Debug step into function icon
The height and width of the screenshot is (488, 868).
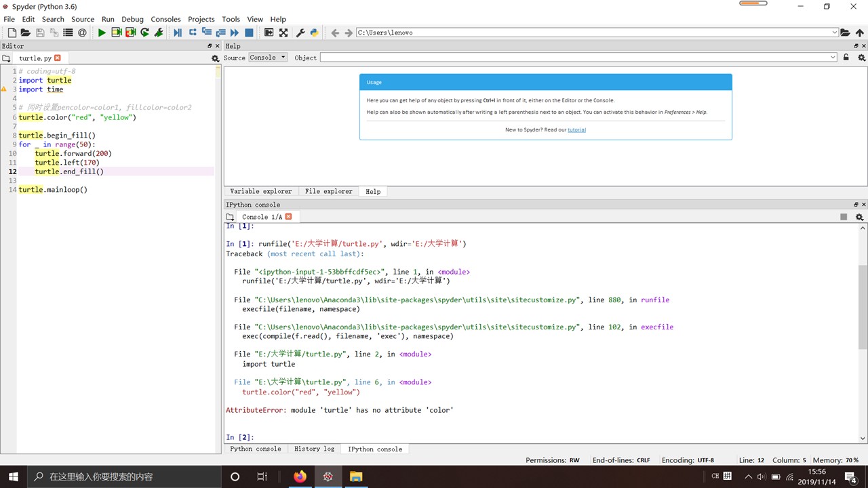(207, 33)
